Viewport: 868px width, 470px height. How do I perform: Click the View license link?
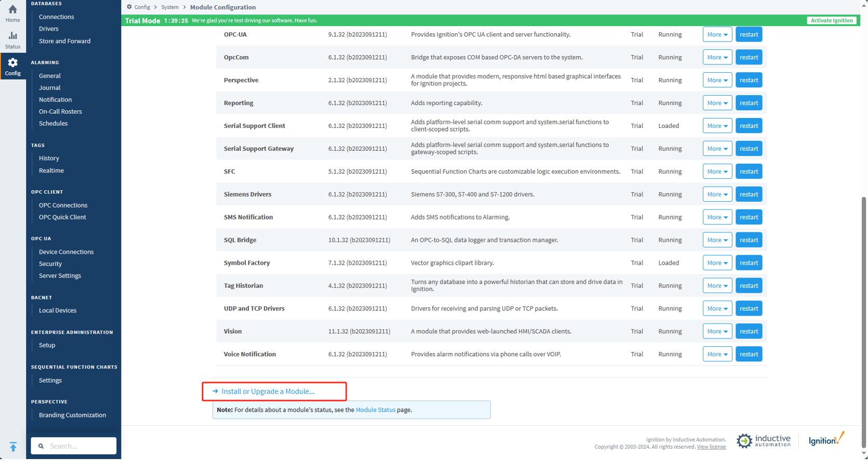pyautogui.click(x=711, y=447)
